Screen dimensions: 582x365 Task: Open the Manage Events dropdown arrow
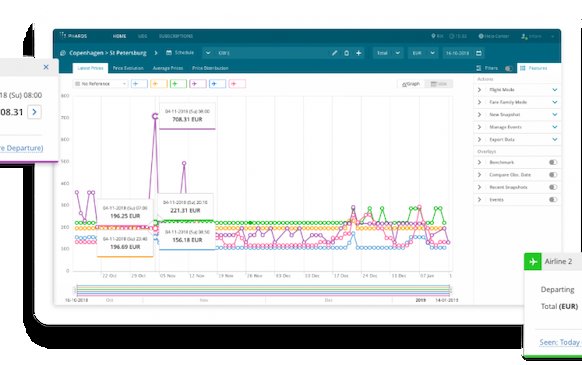click(x=555, y=127)
